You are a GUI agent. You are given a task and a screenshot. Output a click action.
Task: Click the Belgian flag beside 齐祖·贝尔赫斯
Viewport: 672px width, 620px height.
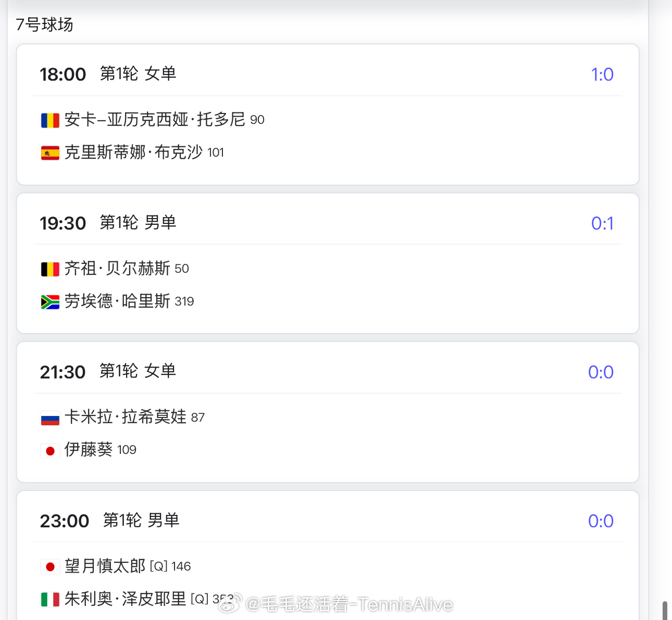50,269
